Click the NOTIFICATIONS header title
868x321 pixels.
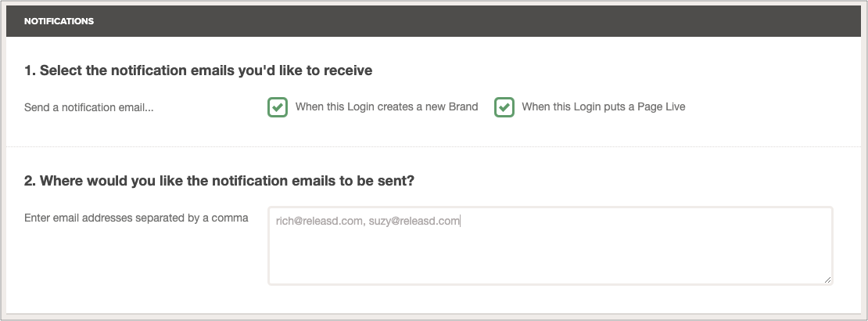[x=59, y=21]
